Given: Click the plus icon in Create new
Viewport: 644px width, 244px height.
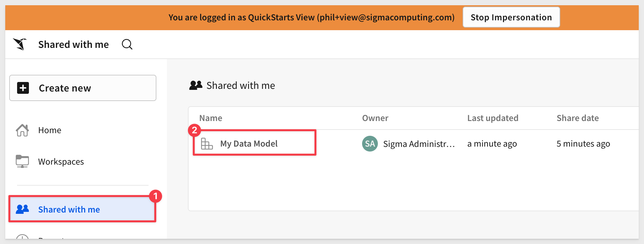Looking at the screenshot, I should click(x=23, y=88).
